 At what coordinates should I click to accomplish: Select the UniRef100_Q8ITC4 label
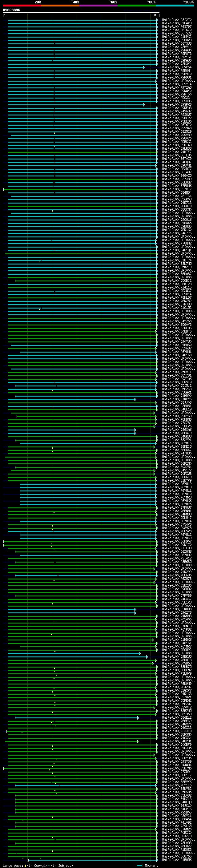[x=177, y=196]
